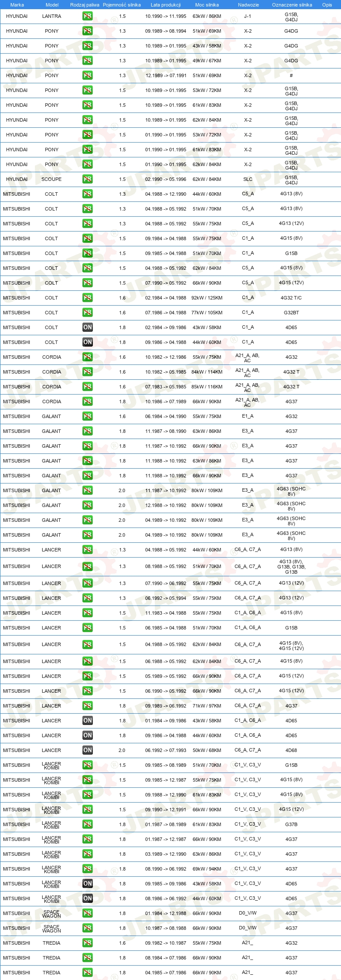Click the SLC body code cell
Screen dimensions: 341x980
click(248, 179)
